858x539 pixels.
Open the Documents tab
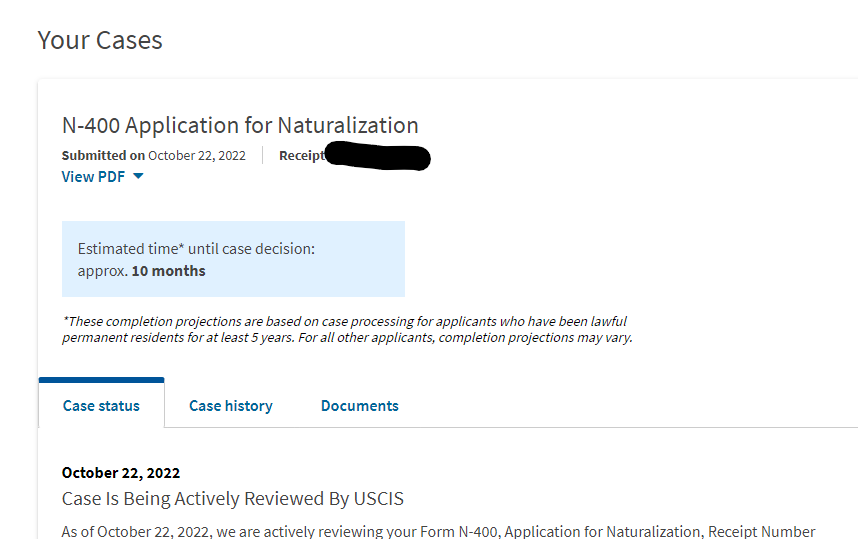pos(360,406)
